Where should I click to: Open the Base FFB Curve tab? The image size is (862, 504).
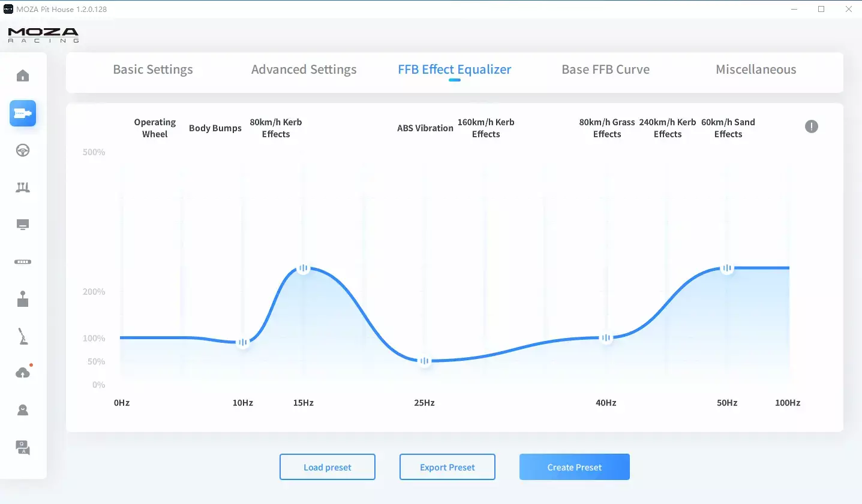(x=605, y=70)
